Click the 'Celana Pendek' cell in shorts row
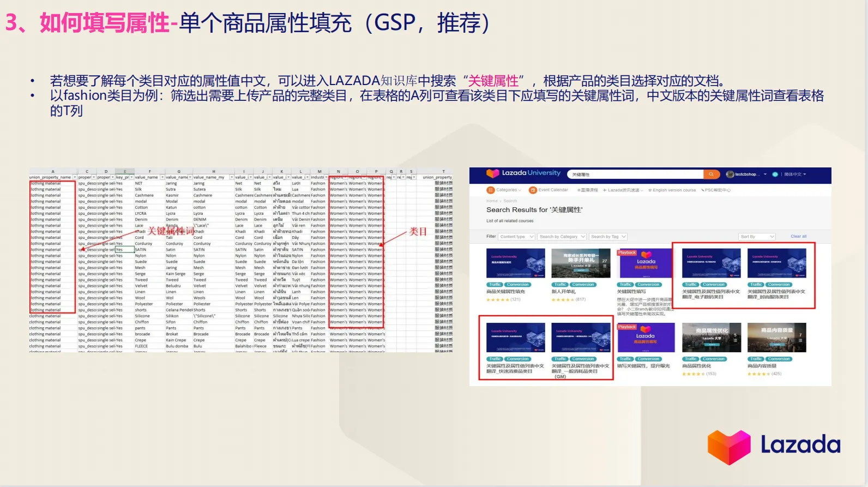 point(179,310)
